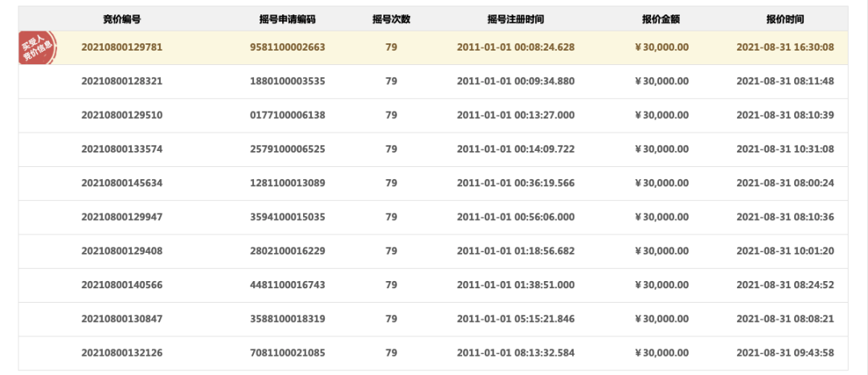Screen dimensions: 868x375
Task: Click registration time 2011-01-01 05:15:21.846
Action: (516, 319)
